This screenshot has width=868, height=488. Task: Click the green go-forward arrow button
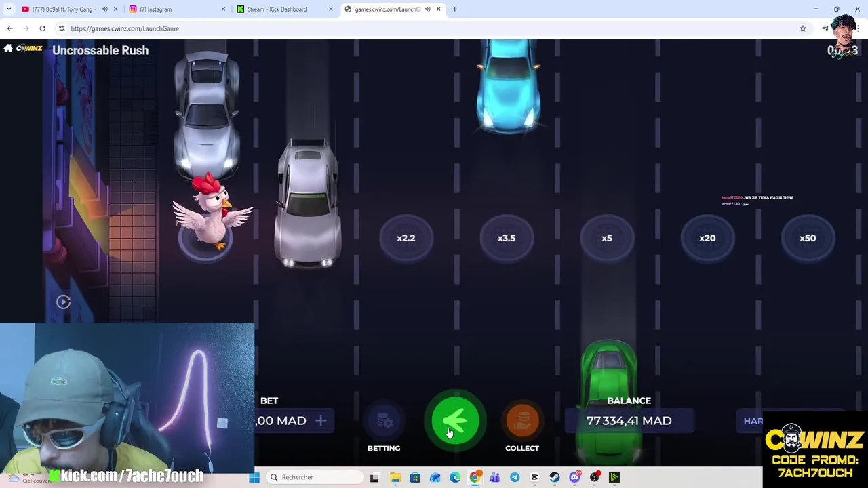pyautogui.click(x=455, y=421)
